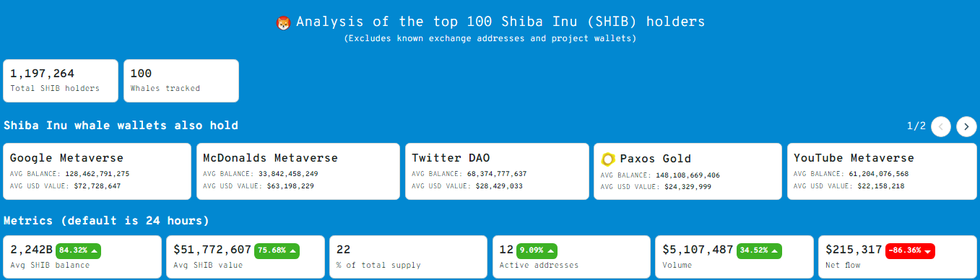
Task: Click the Whales tracked stat box
Action: [x=181, y=81]
